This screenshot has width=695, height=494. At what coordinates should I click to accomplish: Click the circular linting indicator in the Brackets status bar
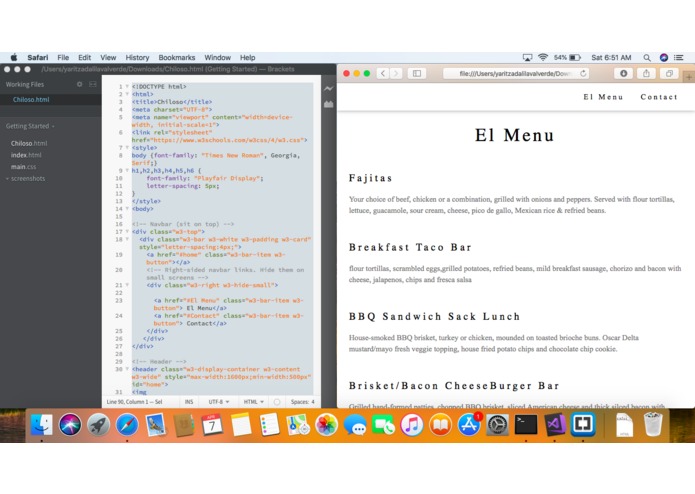(277, 402)
